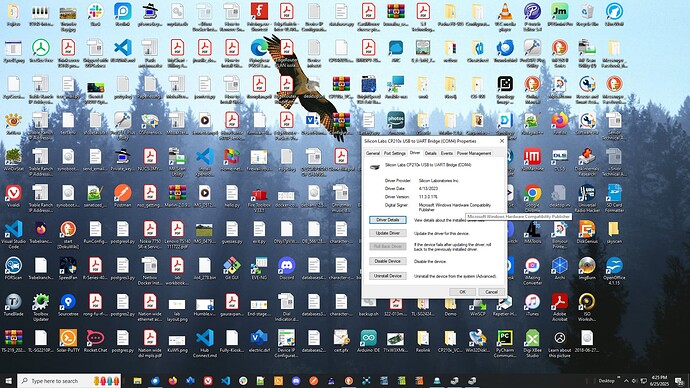
Task: Open the Power Management tab
Action: 473,153
